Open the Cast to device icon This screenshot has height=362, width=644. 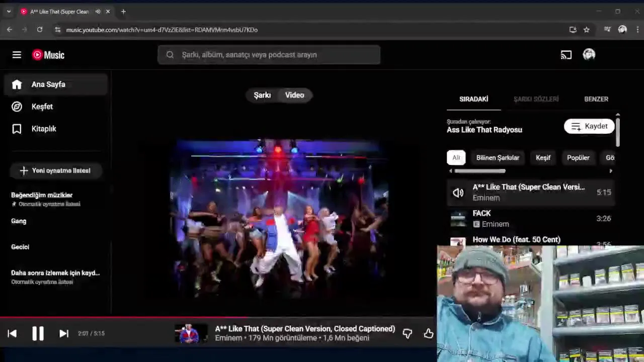tap(566, 55)
